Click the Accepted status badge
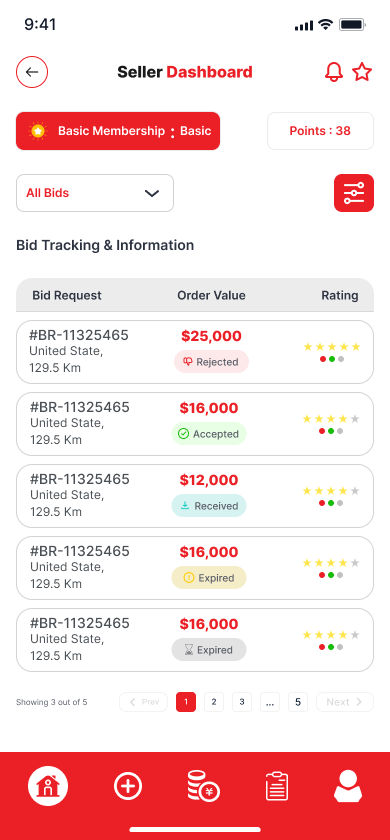Image resolution: width=390 pixels, height=840 pixels. click(209, 434)
